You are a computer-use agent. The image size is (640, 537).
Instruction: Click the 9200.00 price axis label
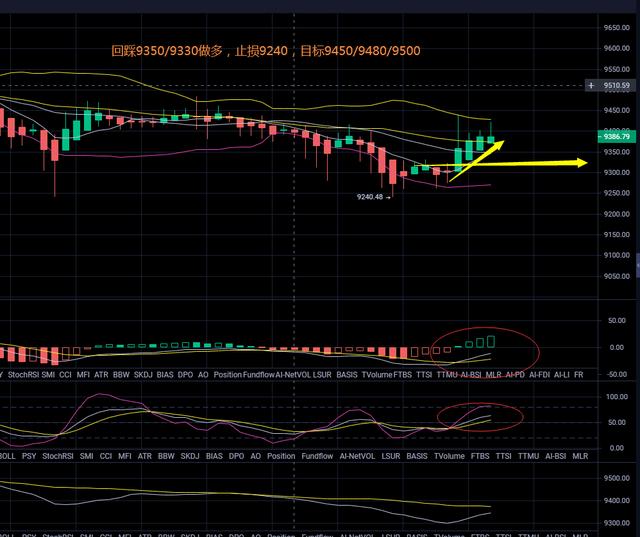coord(617,214)
